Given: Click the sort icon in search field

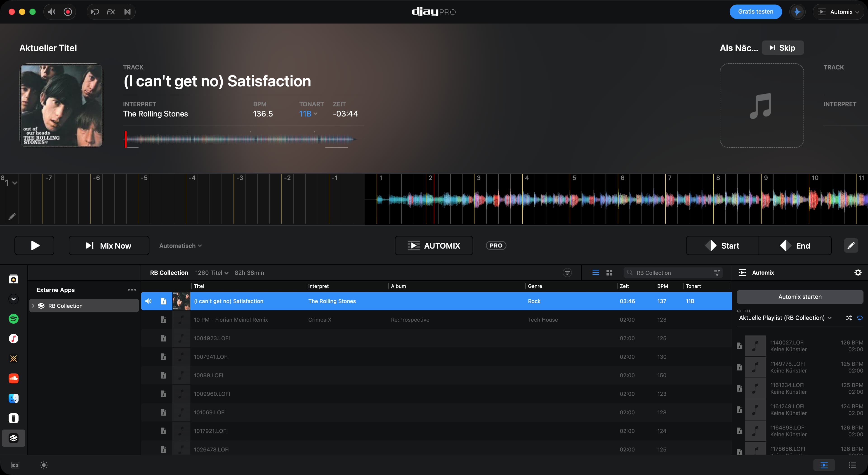Looking at the screenshot, I should 717,272.
